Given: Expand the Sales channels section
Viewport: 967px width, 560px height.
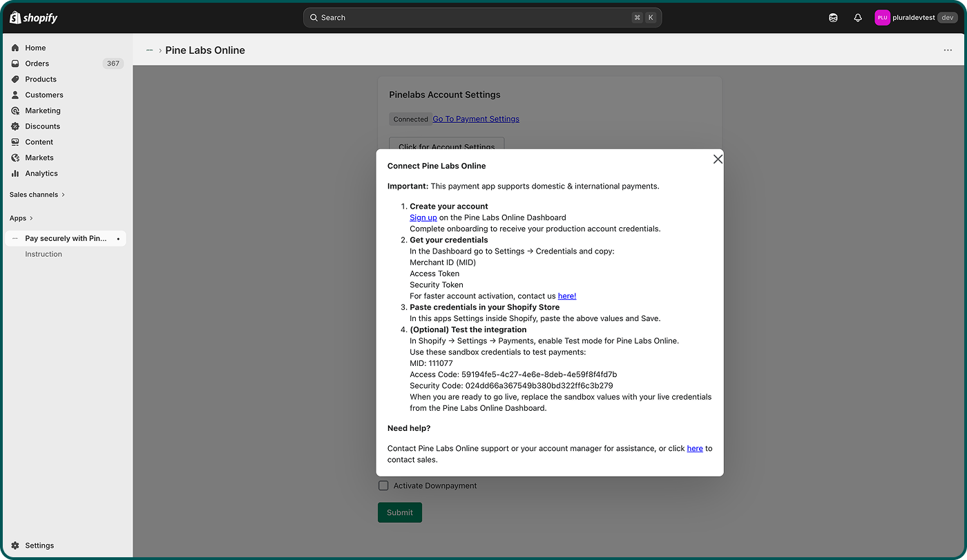Looking at the screenshot, I should tap(37, 195).
